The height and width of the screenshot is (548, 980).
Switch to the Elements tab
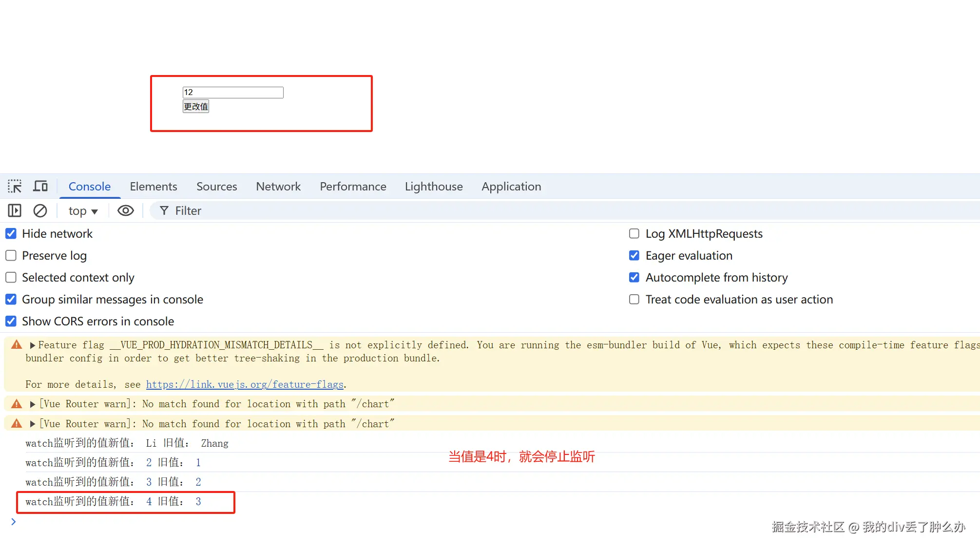pos(153,187)
